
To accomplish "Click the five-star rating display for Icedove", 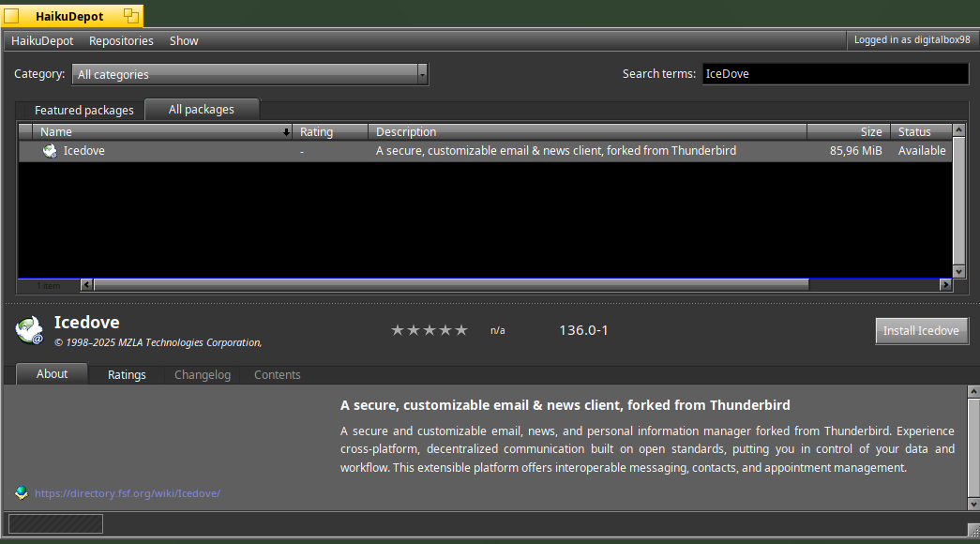I will coord(430,330).
